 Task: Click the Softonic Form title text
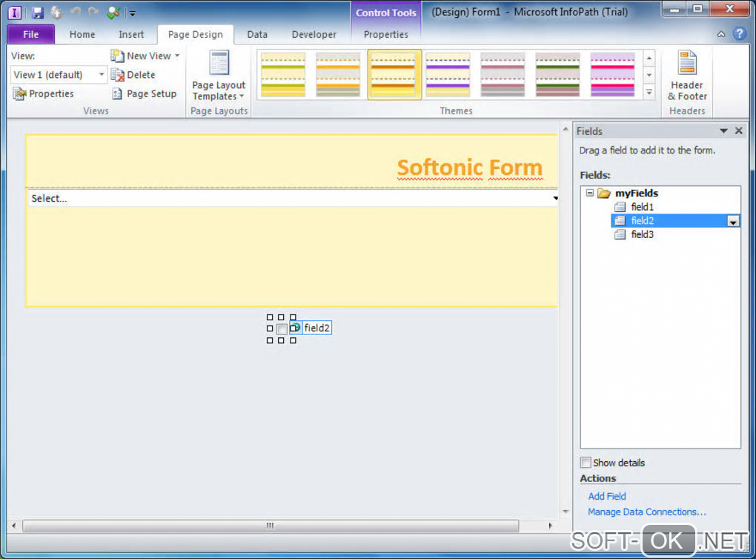click(470, 168)
